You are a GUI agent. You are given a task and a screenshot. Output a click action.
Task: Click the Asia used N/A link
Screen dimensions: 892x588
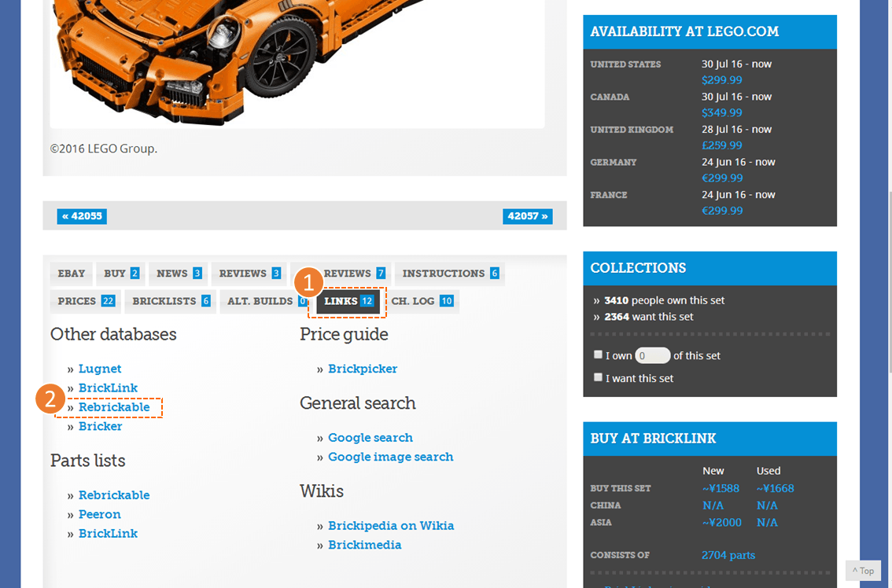(x=767, y=523)
